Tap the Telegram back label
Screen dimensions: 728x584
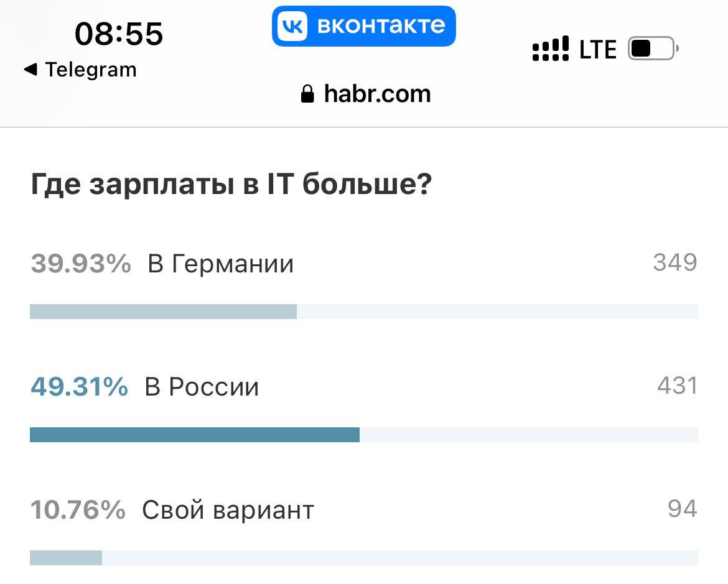(91, 70)
